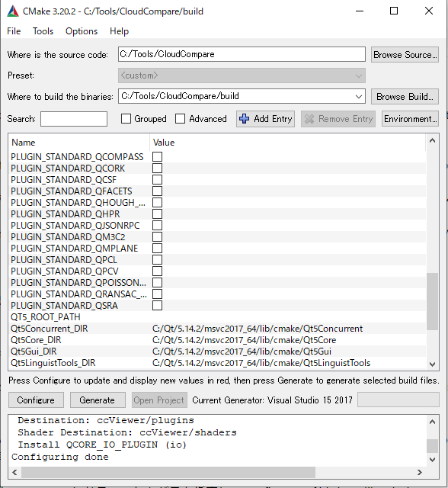Check PLUGIN_STANDARD_QHOUGH checkbox
The image size is (448, 488).
click(157, 203)
